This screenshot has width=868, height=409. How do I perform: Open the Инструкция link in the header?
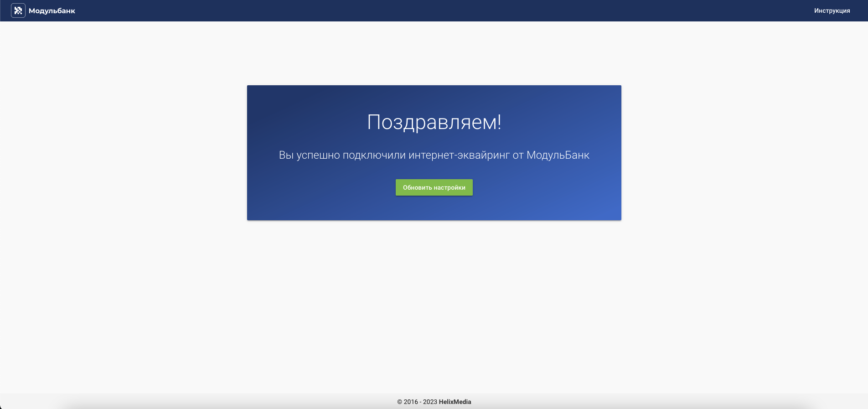[832, 10]
